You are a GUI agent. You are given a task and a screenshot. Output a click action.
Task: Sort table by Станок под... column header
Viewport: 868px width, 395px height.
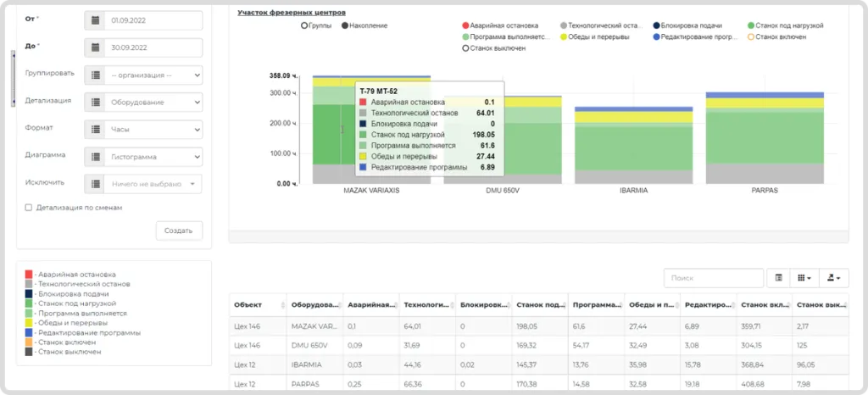[540, 305]
